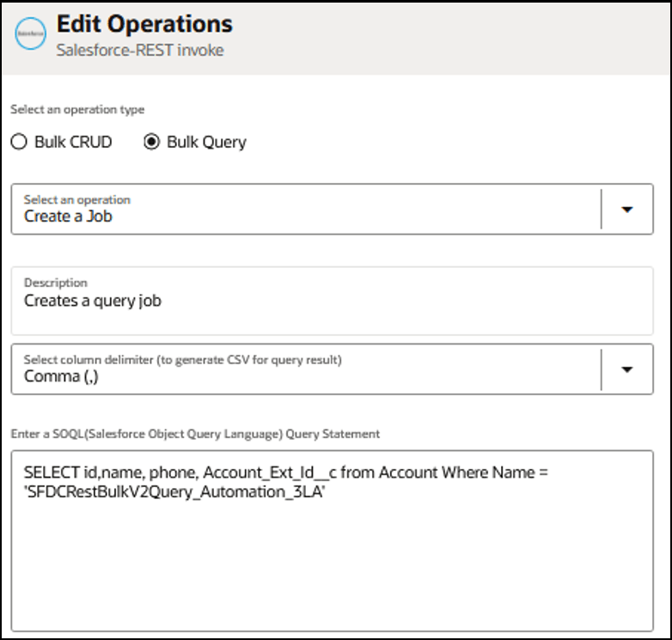Click the Create a Job operation field
The image size is (672, 640).
333,210
